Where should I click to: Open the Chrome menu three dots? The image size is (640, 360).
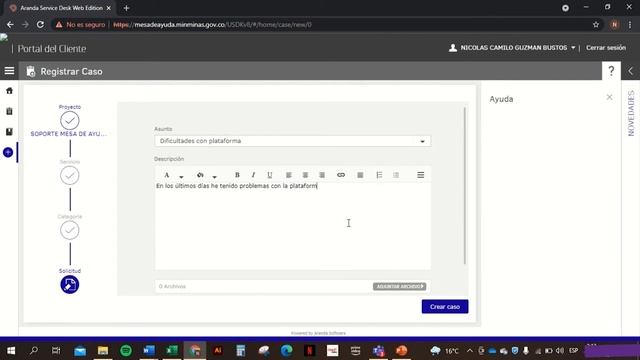tap(630, 25)
